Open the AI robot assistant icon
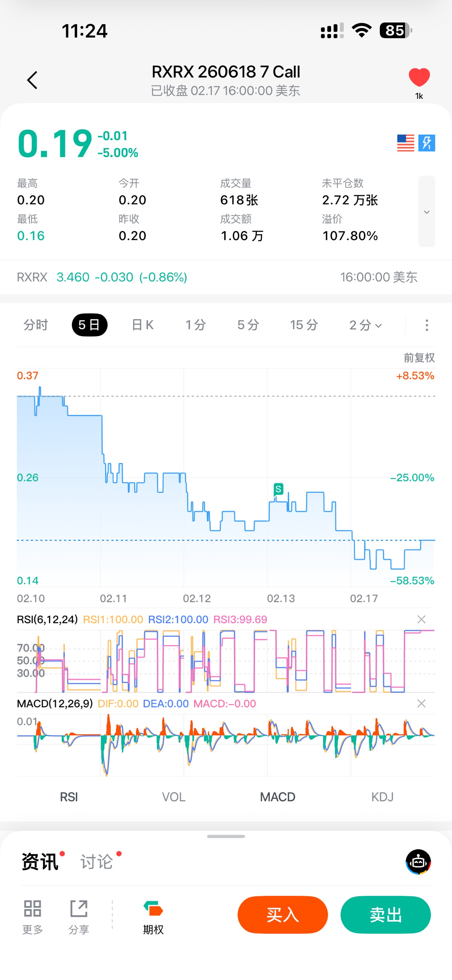This screenshot has height=980, width=452. [x=418, y=862]
